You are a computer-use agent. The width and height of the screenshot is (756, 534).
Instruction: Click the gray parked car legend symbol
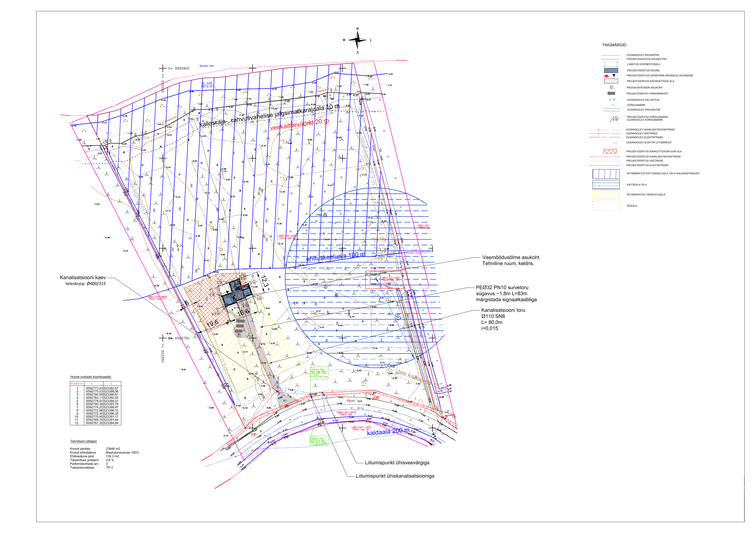(611, 94)
